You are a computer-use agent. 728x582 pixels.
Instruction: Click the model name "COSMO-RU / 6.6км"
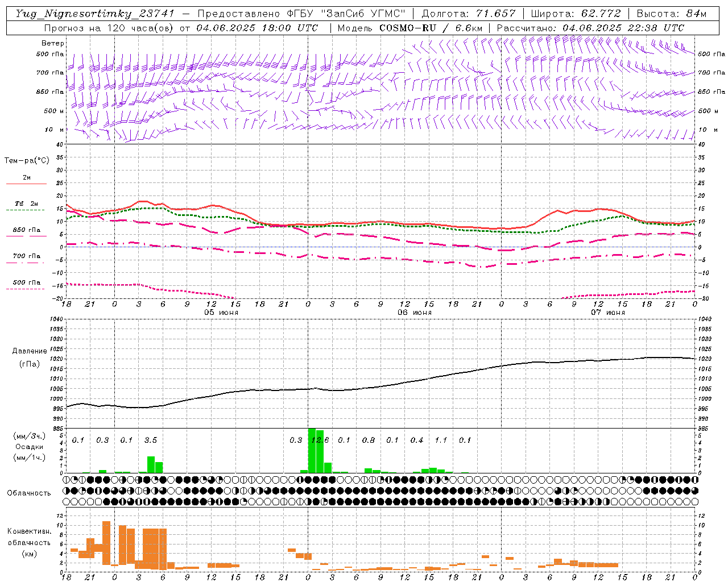tap(431, 28)
